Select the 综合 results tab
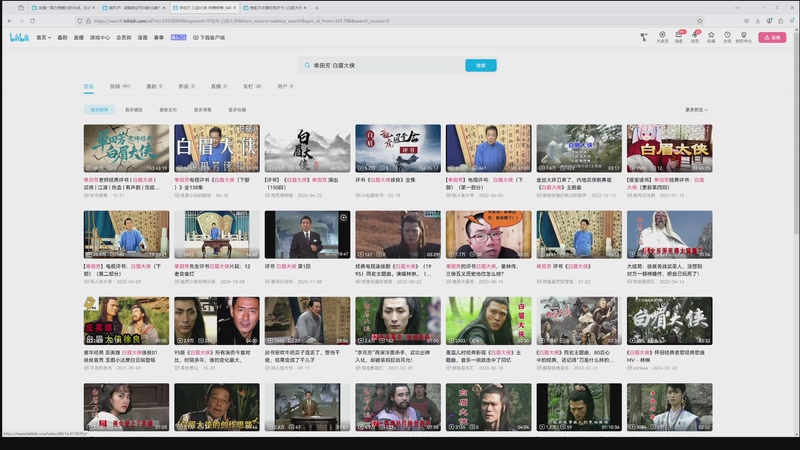The width and height of the screenshot is (800, 450). [89, 87]
